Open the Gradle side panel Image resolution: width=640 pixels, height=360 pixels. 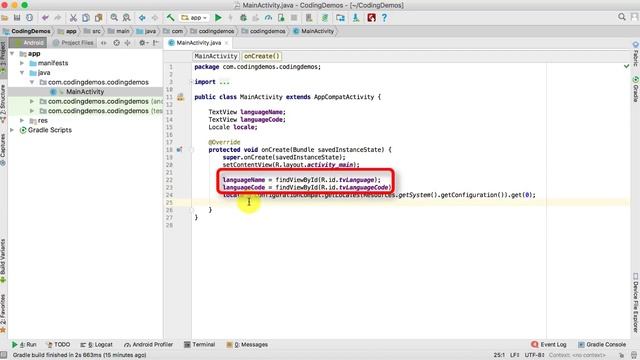[636, 89]
